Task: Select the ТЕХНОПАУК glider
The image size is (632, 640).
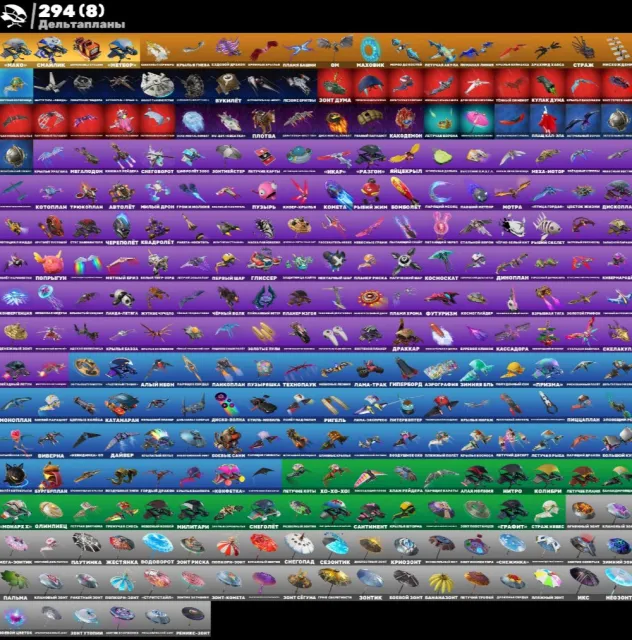Action: coord(299,370)
